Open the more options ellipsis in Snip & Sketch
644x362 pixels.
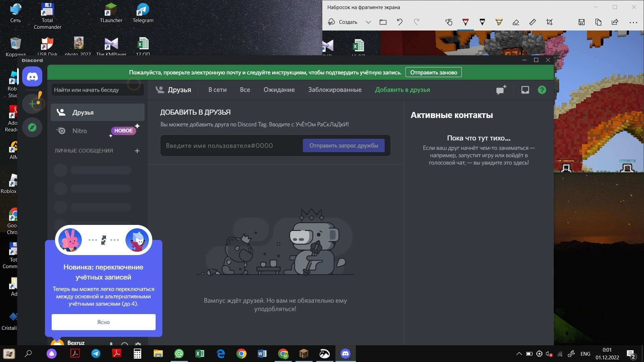point(633,22)
